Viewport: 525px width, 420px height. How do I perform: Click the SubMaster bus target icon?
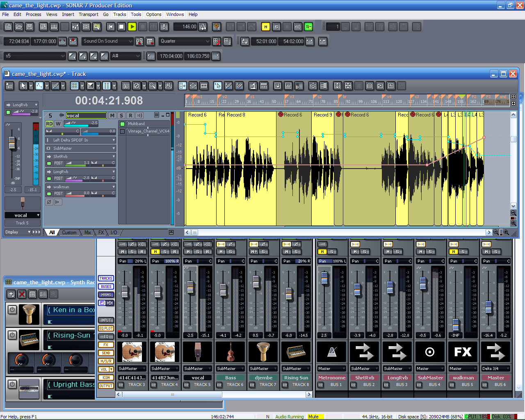430,352
